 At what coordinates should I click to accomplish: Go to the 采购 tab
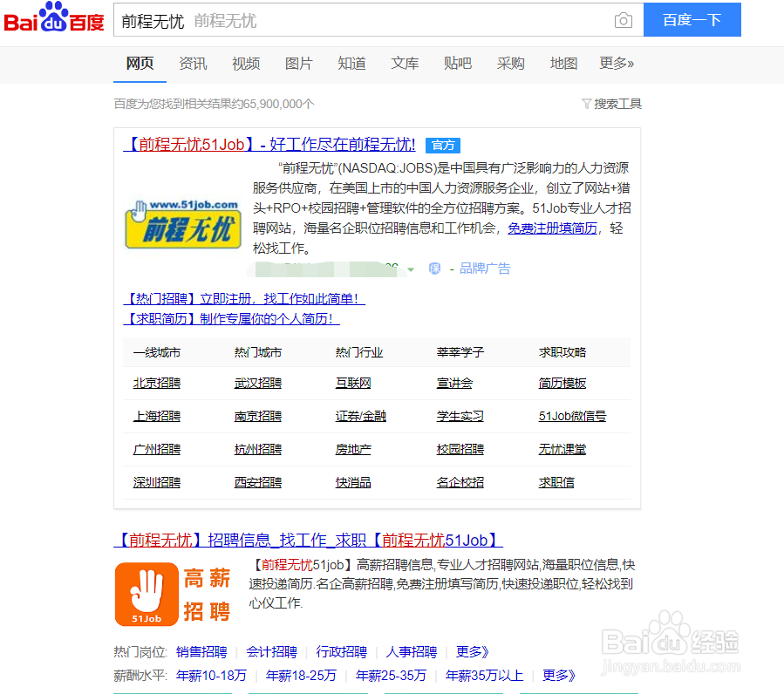(511, 64)
